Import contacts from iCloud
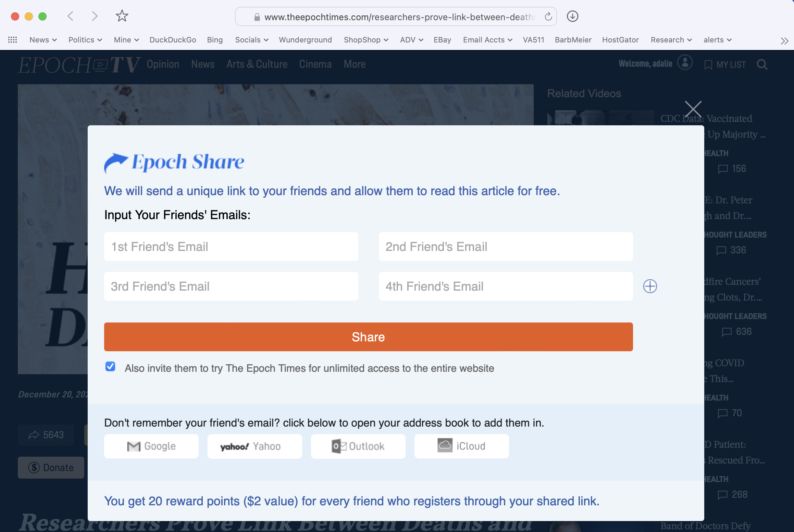 point(462,446)
